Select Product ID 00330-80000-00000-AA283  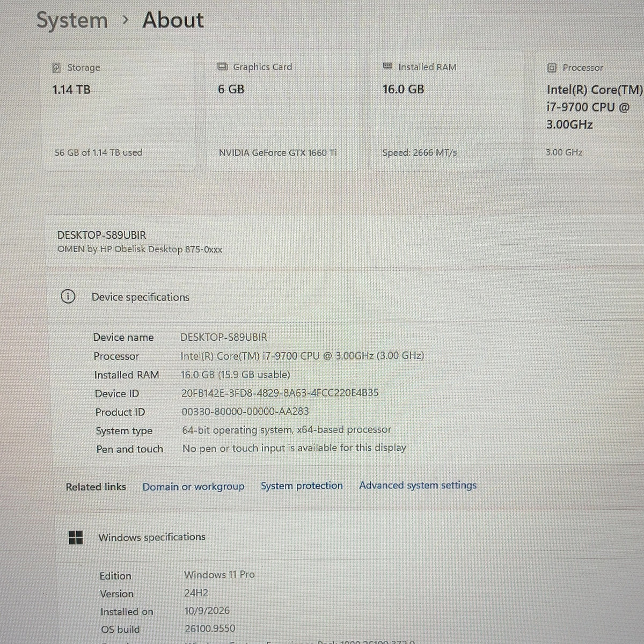point(245,412)
